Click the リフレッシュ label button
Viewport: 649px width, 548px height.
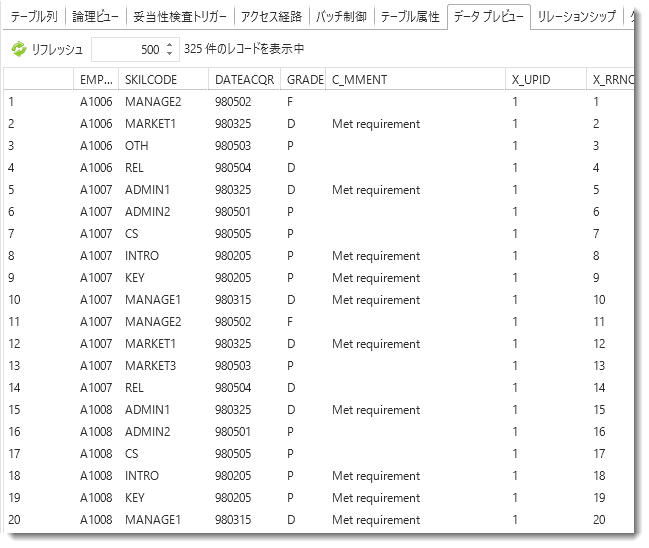57,49
